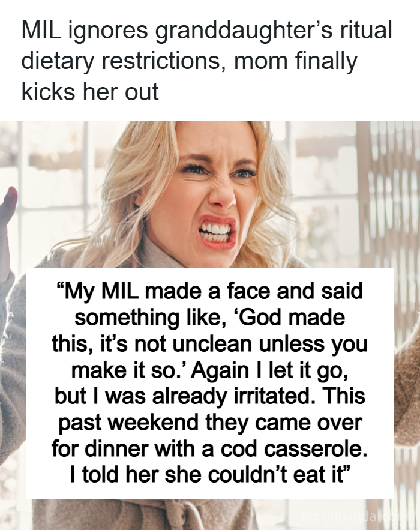Click "this, it's not unclean unless you" line
Image resolution: width=420 pixels, height=530 pixels.
pos(209,344)
